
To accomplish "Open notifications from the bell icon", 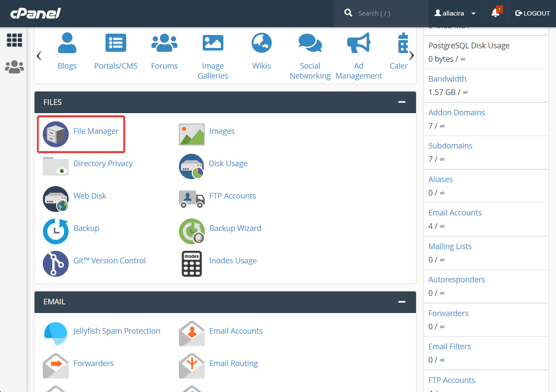I will tap(495, 13).
